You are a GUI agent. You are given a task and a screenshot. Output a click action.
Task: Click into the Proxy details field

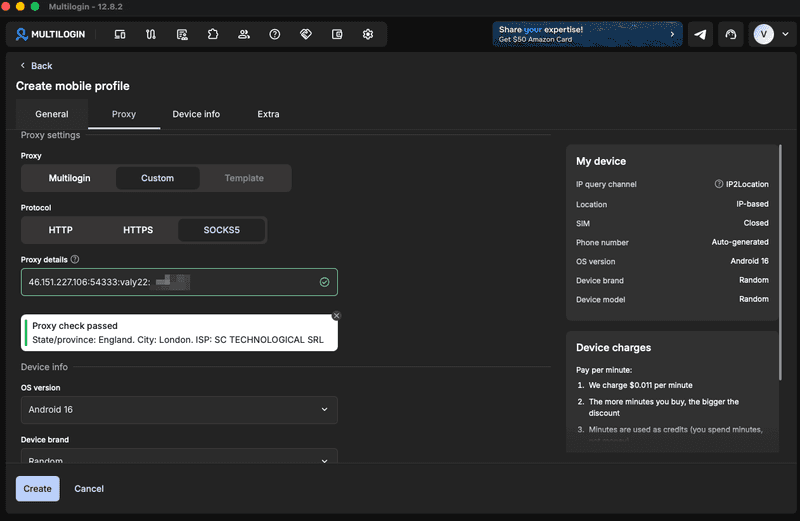click(x=179, y=282)
